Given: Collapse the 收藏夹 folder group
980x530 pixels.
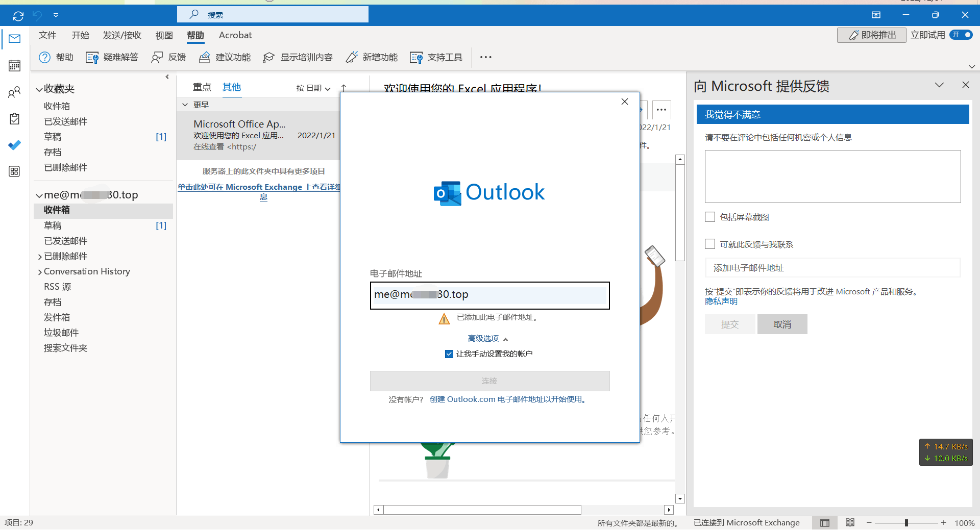Looking at the screenshot, I should tap(39, 88).
